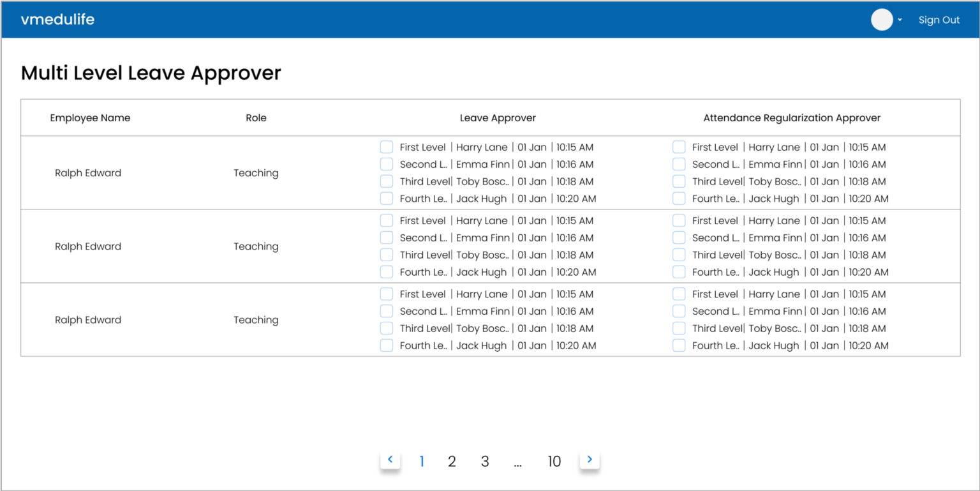Screen dimensions: 980x491
Task: Check Third Level Toby Bosc leave approver in row one
Action: 386,181
